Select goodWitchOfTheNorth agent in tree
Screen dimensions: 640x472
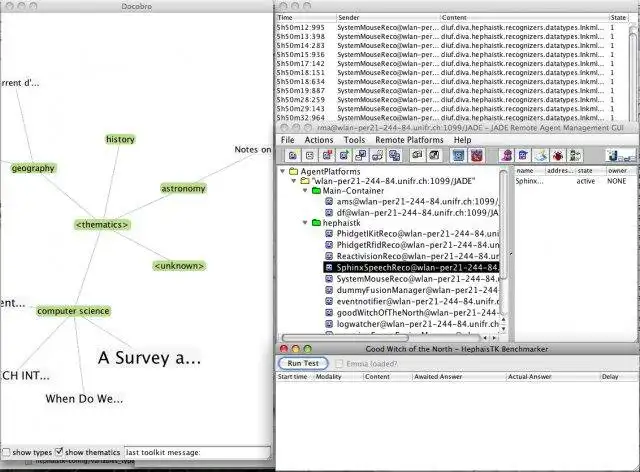pos(411,313)
